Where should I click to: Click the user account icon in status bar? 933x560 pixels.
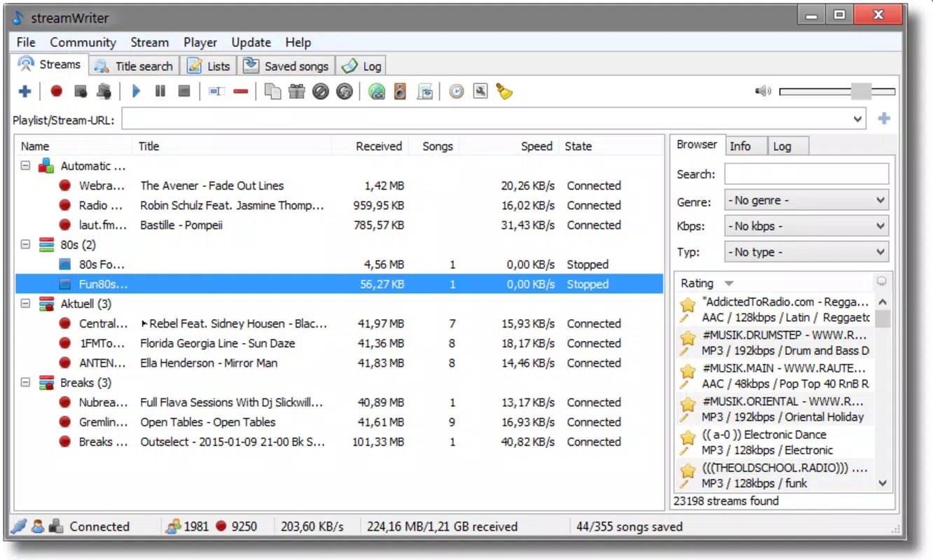click(38, 526)
